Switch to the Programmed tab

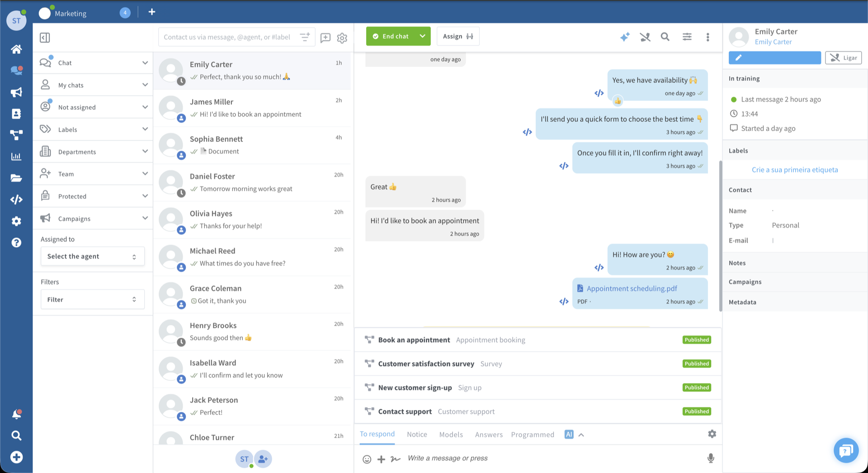[x=533, y=435]
